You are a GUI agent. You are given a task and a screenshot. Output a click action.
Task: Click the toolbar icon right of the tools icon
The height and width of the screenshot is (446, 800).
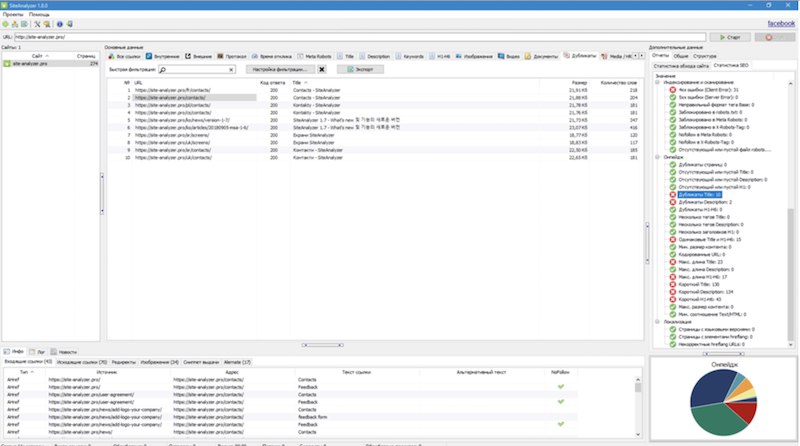47,24
